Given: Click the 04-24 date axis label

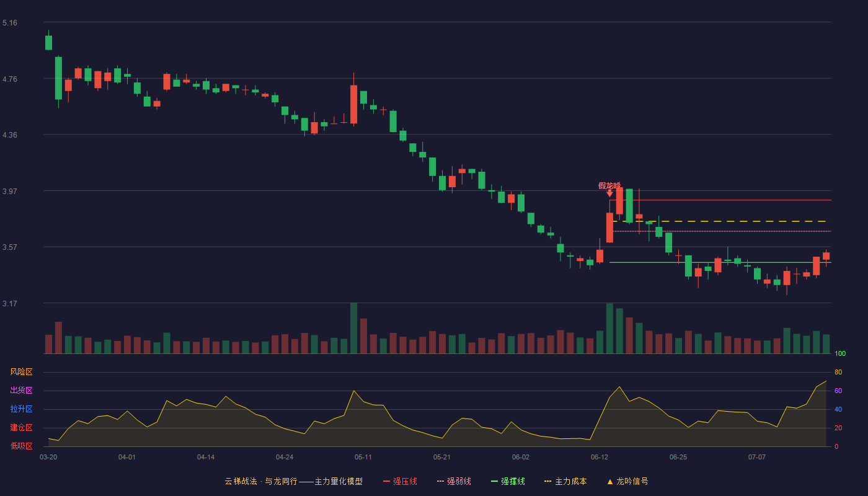Looking at the screenshot, I should 285,457.
